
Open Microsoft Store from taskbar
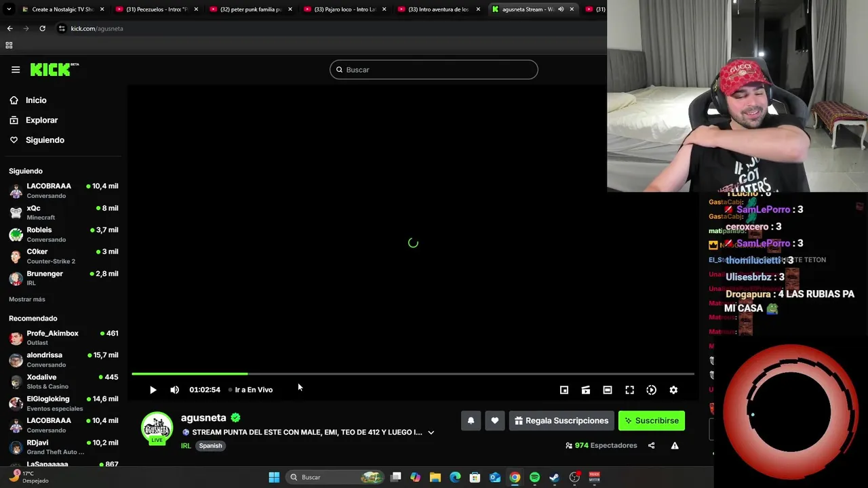tap(475, 477)
